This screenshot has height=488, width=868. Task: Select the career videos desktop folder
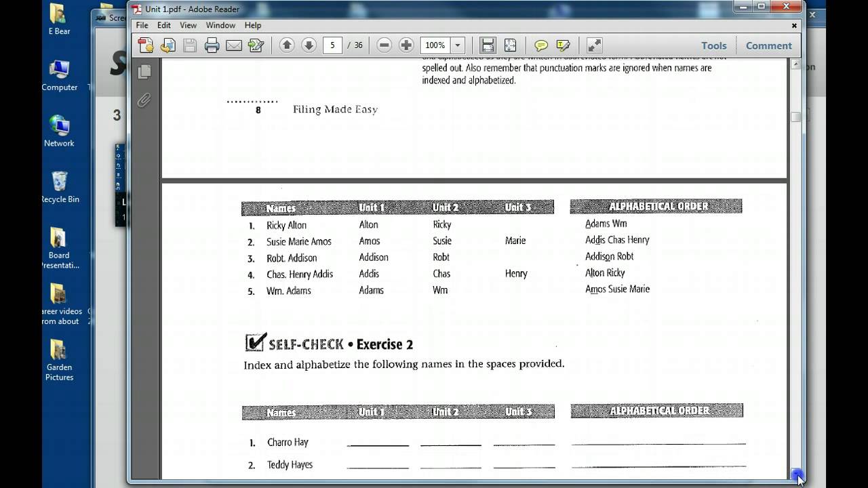point(59,304)
